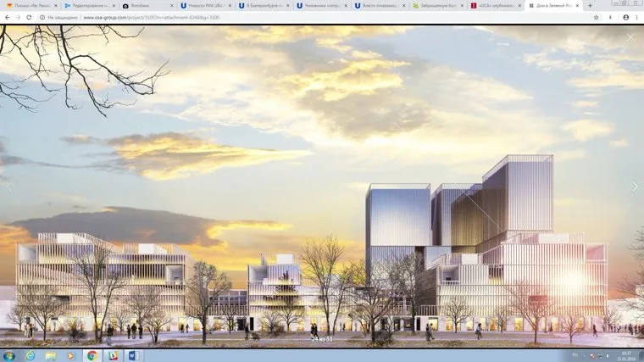
Task: Open Microsoft Word from the taskbar
Action: pos(134,355)
